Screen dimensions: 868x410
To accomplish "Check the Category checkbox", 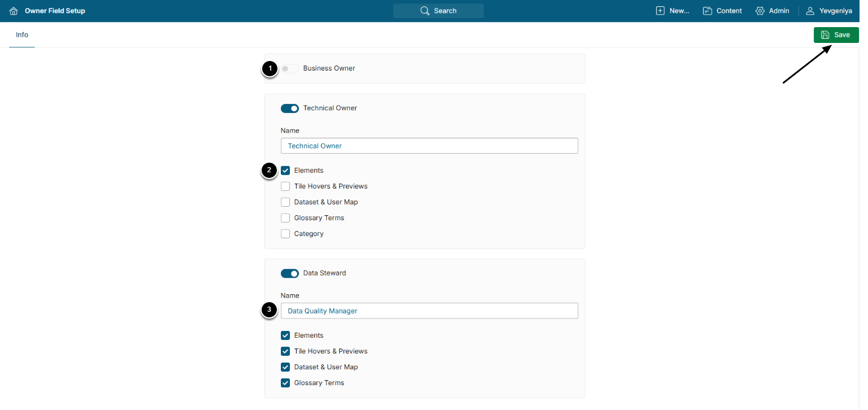I will [x=285, y=234].
